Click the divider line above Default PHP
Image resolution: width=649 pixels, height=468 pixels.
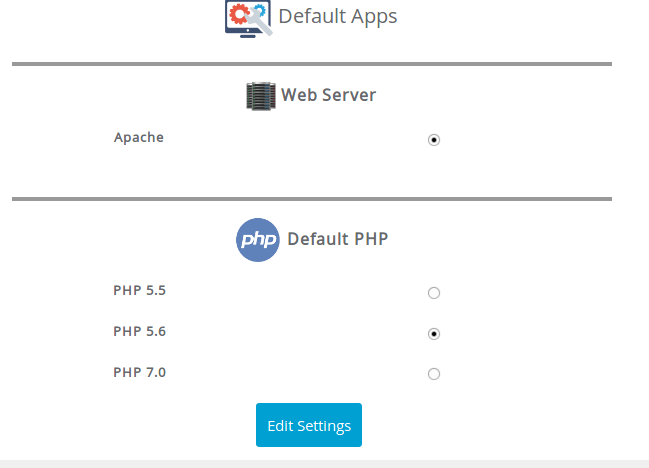(312, 199)
